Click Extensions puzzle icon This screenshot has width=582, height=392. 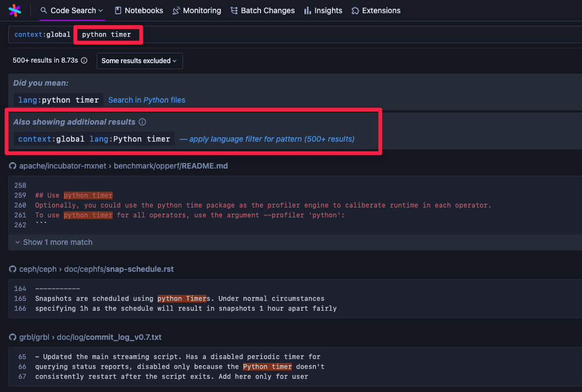coord(355,10)
